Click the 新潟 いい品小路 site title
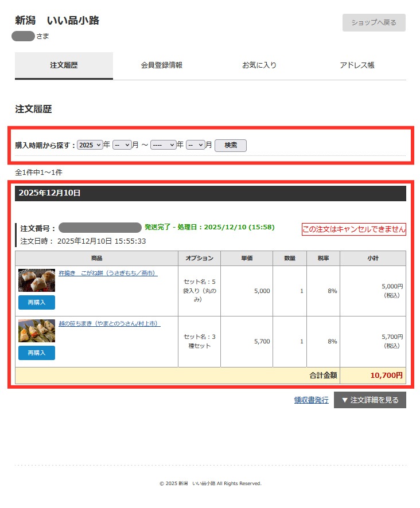Screen dimensions: 420x508 click(x=57, y=21)
